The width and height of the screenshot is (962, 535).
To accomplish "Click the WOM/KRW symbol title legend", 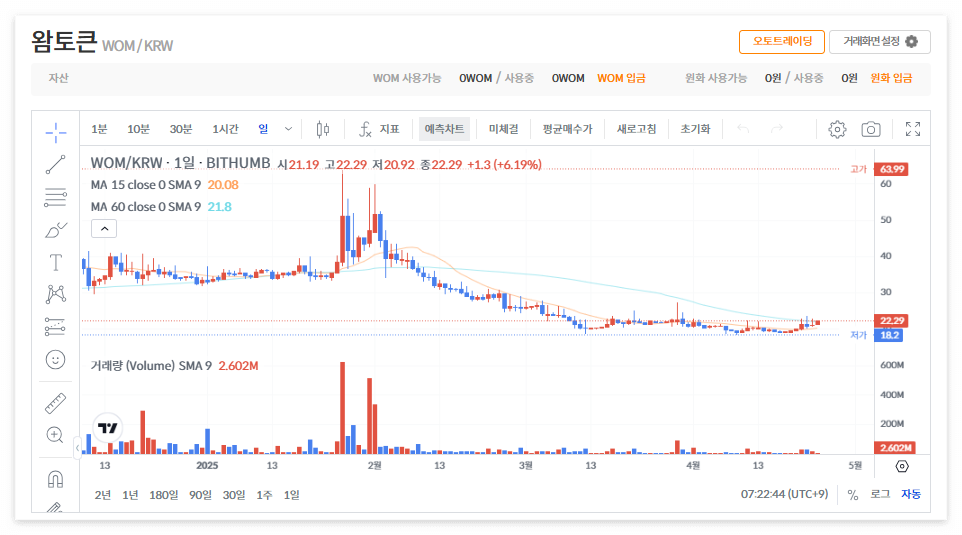I will pyautogui.click(x=180, y=163).
